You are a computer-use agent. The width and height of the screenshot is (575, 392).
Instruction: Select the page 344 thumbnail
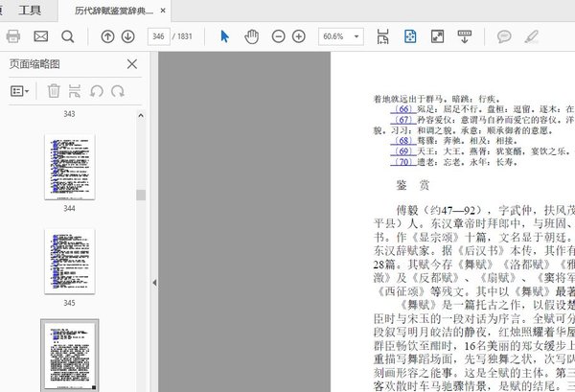click(x=69, y=168)
